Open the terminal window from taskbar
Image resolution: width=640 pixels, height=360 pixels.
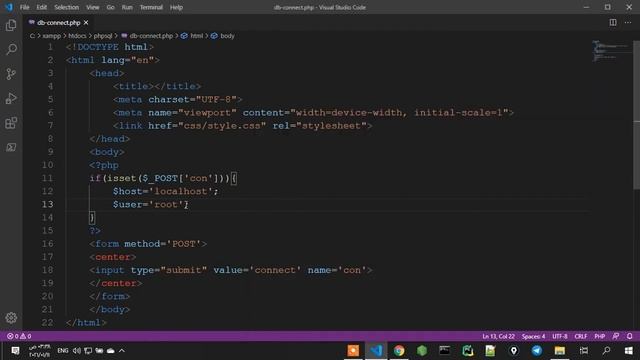point(444,350)
